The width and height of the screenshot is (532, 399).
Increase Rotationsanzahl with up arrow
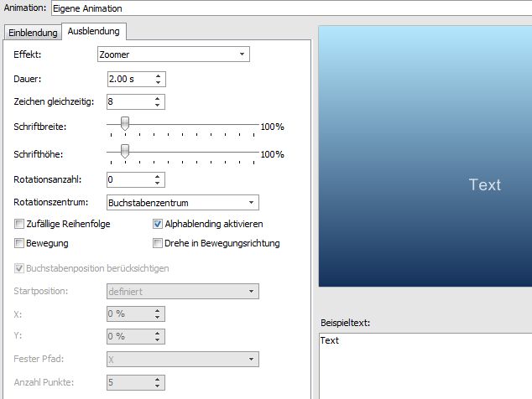(159, 176)
